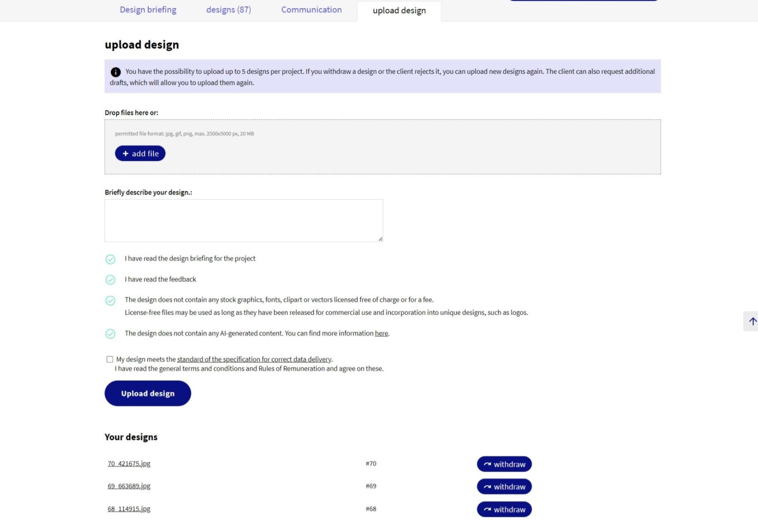
Task: Withdraw design #69
Action: pyautogui.click(x=504, y=487)
